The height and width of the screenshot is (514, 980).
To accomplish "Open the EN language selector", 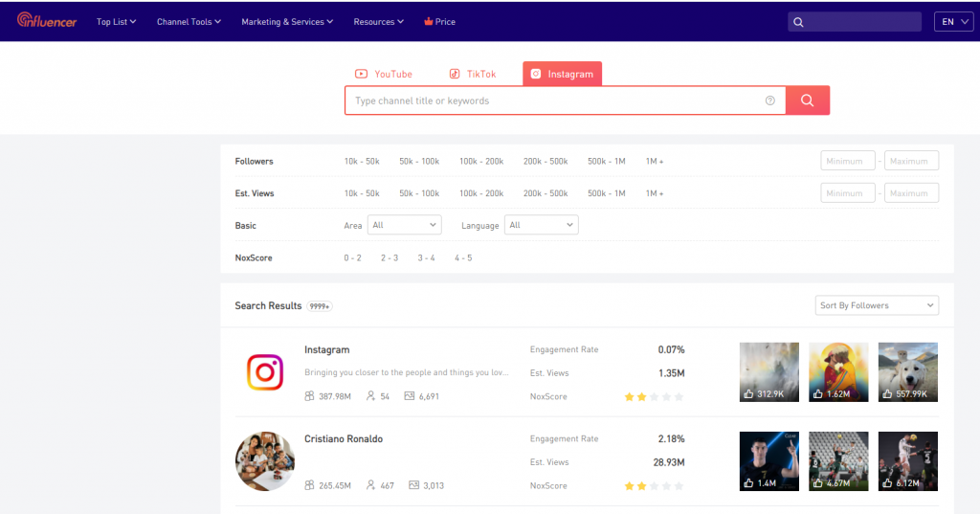I will 954,22.
